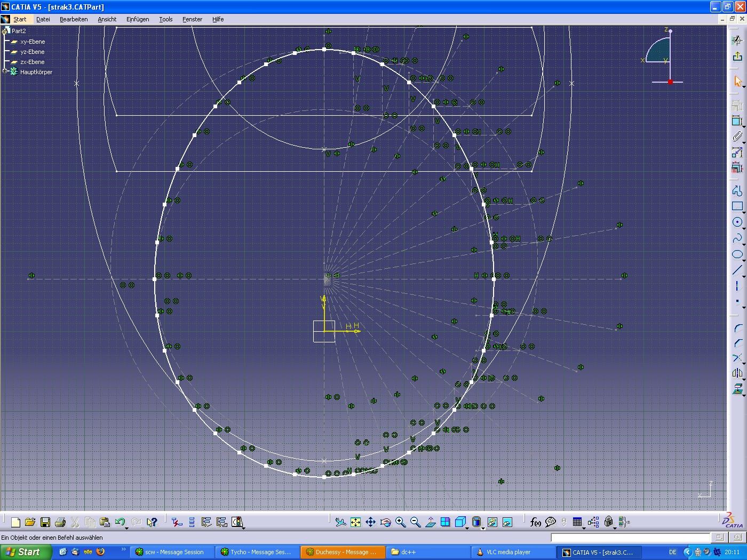Image resolution: width=747 pixels, height=560 pixels.
Task: Click the Normal View icon
Action: [x=430, y=522]
